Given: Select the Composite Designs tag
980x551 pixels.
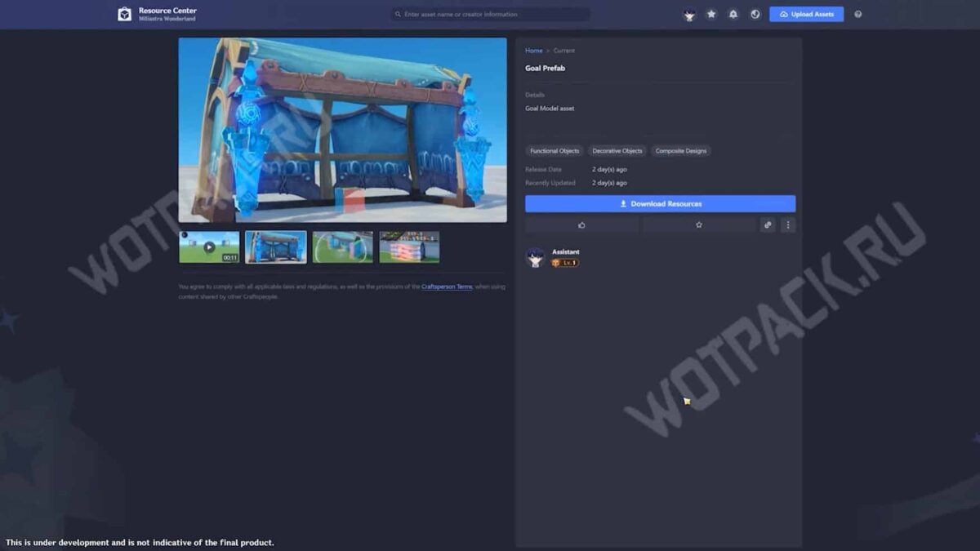Looking at the screenshot, I should [x=681, y=151].
